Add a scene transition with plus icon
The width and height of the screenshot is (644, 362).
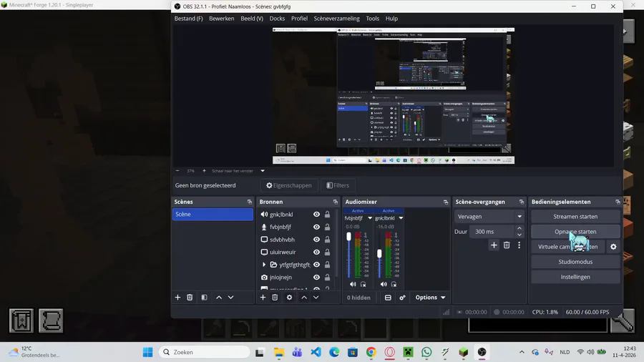(x=494, y=245)
